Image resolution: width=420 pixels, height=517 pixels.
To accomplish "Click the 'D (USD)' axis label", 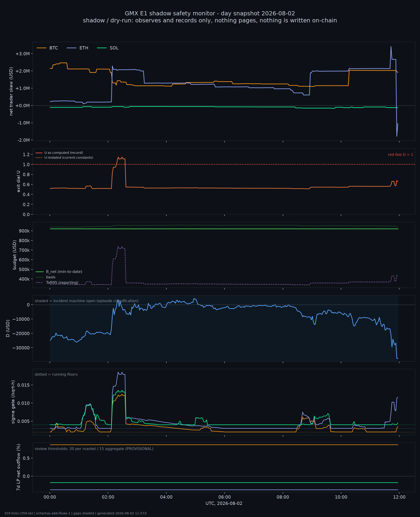I will [x=8, y=328].
